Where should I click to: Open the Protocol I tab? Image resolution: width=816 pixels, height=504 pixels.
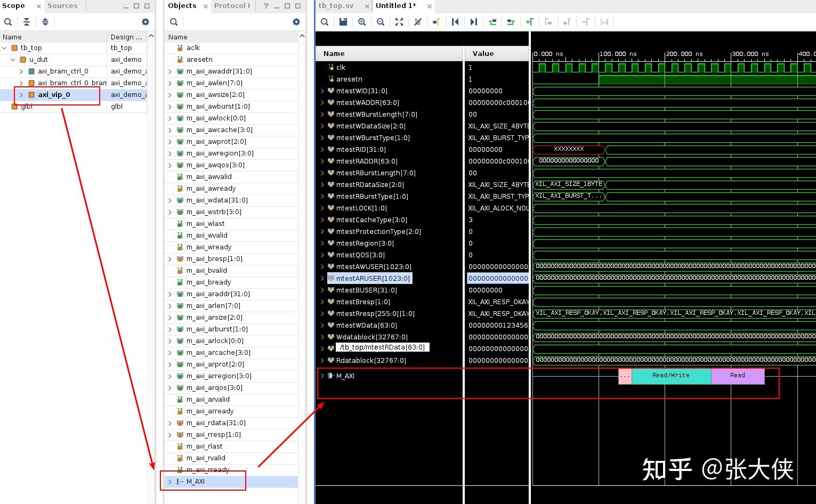[x=232, y=6]
